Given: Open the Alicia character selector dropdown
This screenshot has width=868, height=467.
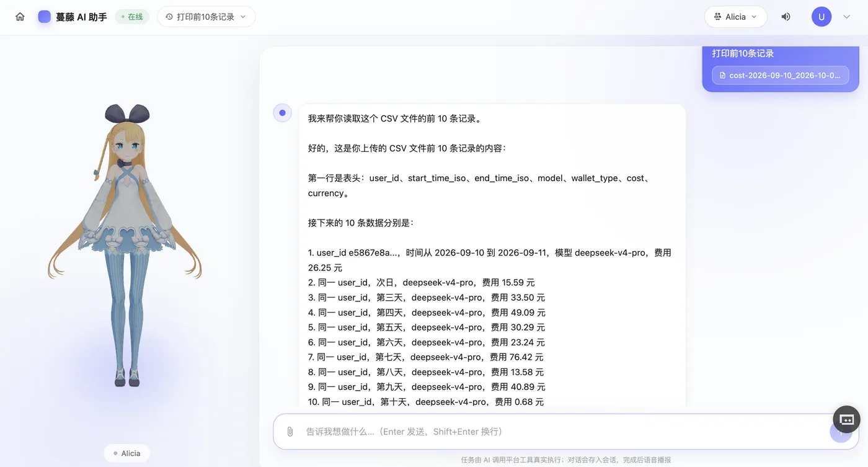Looking at the screenshot, I should [x=735, y=17].
